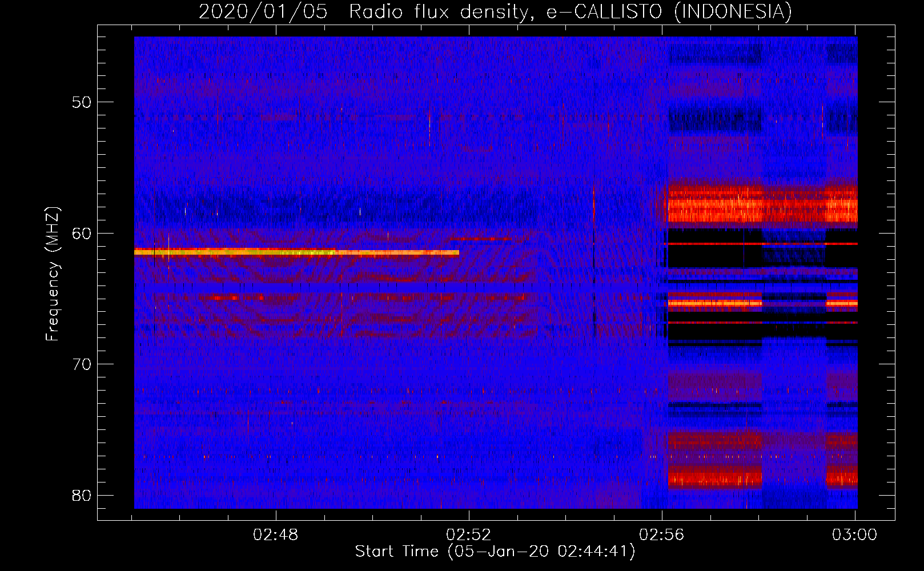Viewport: 924px width, 571px height.
Task: Click the 70 frequency tick label
Action: 82,364
